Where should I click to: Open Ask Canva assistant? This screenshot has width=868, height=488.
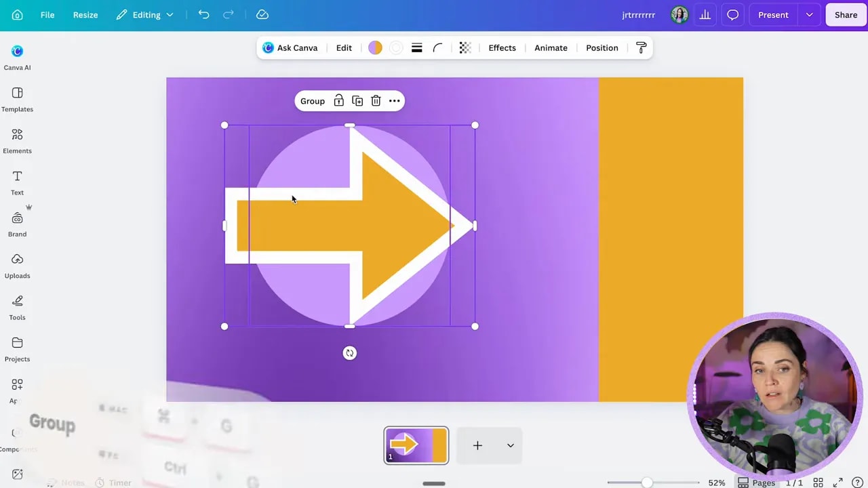(290, 47)
